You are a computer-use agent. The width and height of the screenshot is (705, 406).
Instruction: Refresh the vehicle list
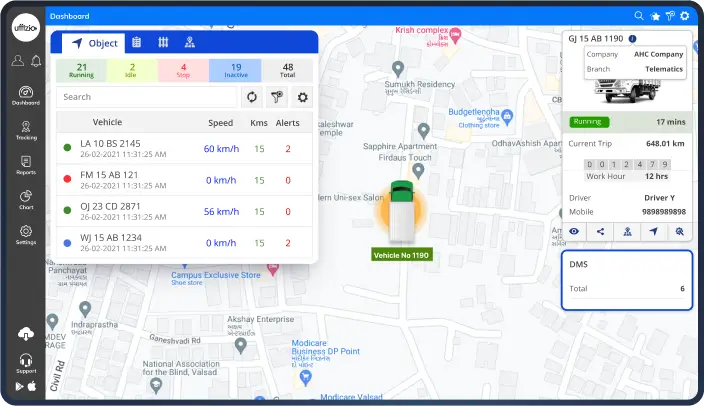tap(252, 97)
